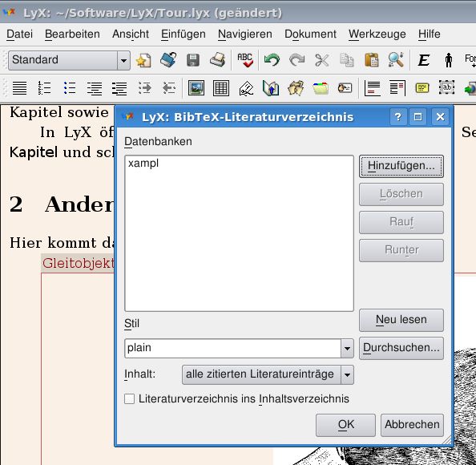The height and width of the screenshot is (465, 476).
Task: Click the description list icon
Action: point(119,88)
